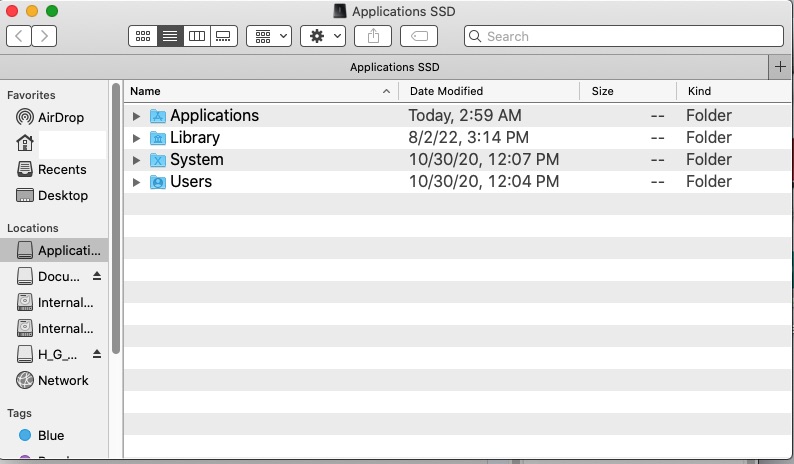Expand the Library folder disclosure triangle
The image size is (794, 464).
coord(136,138)
